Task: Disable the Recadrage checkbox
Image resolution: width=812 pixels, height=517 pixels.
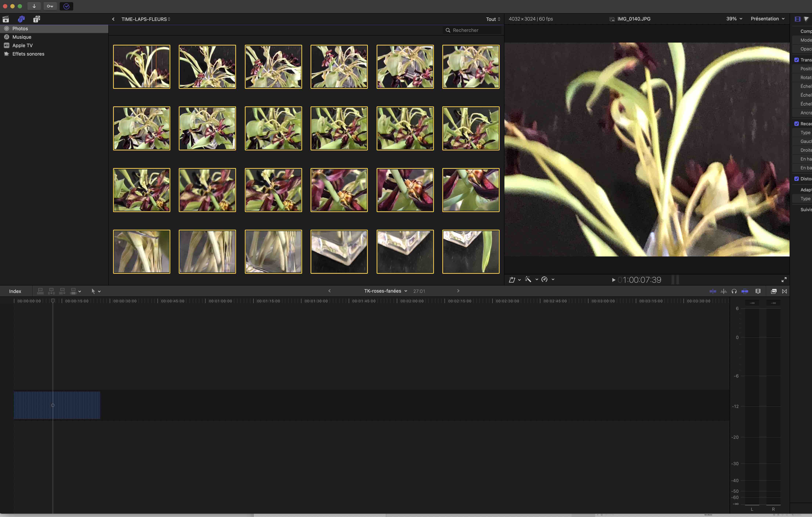Action: (796, 124)
